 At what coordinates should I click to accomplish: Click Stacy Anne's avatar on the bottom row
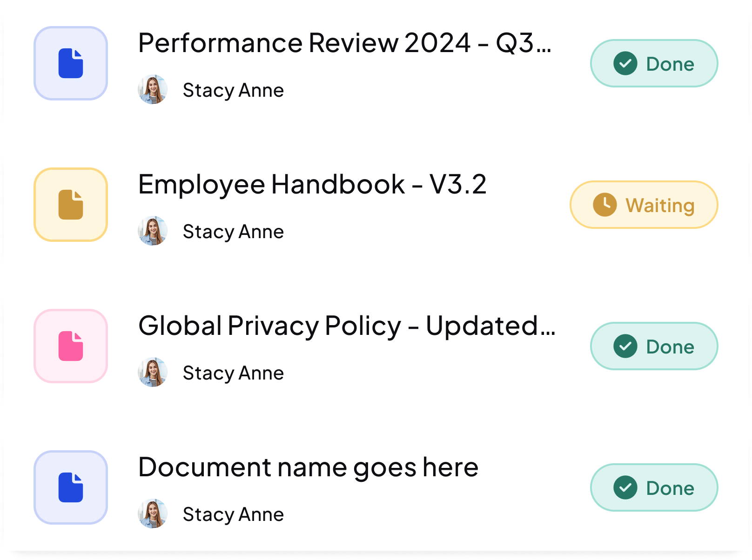tap(153, 513)
